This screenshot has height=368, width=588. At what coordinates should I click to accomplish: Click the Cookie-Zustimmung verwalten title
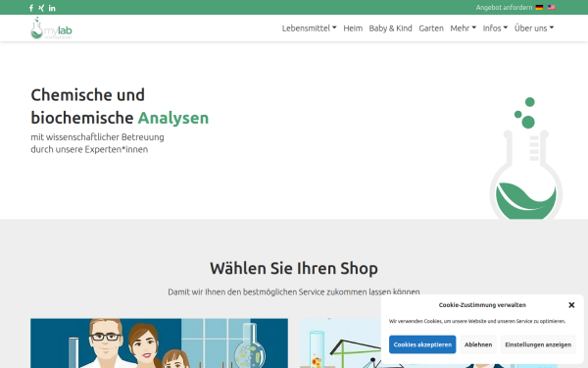coord(482,305)
